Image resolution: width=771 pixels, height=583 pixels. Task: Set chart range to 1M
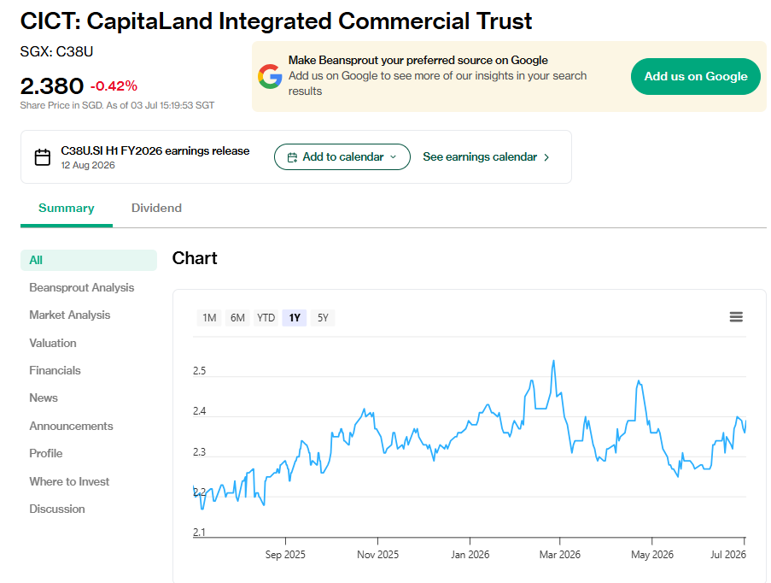click(209, 318)
